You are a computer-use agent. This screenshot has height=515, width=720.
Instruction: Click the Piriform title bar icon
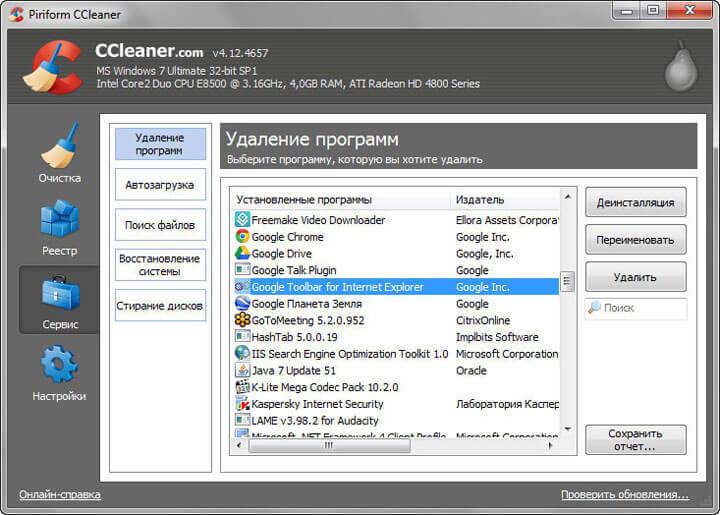pos(17,14)
